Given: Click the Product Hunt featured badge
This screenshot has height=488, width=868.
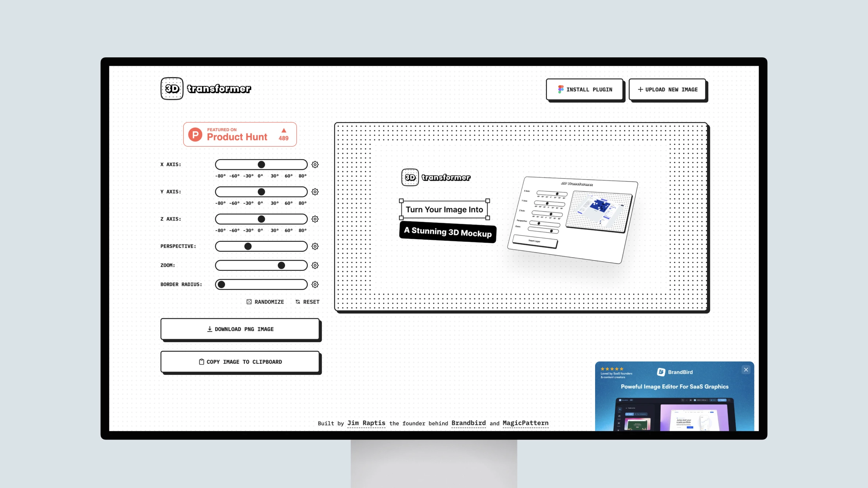Looking at the screenshot, I should (240, 133).
